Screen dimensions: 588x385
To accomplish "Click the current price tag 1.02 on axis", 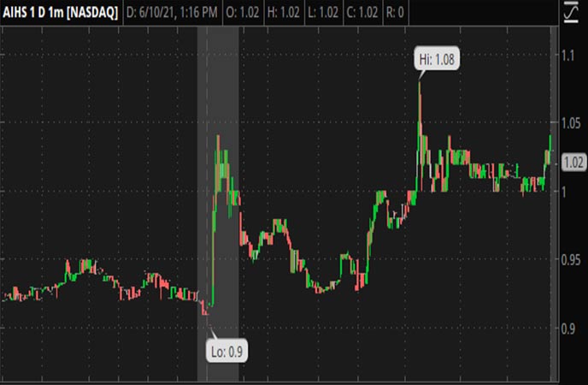I will coord(573,163).
